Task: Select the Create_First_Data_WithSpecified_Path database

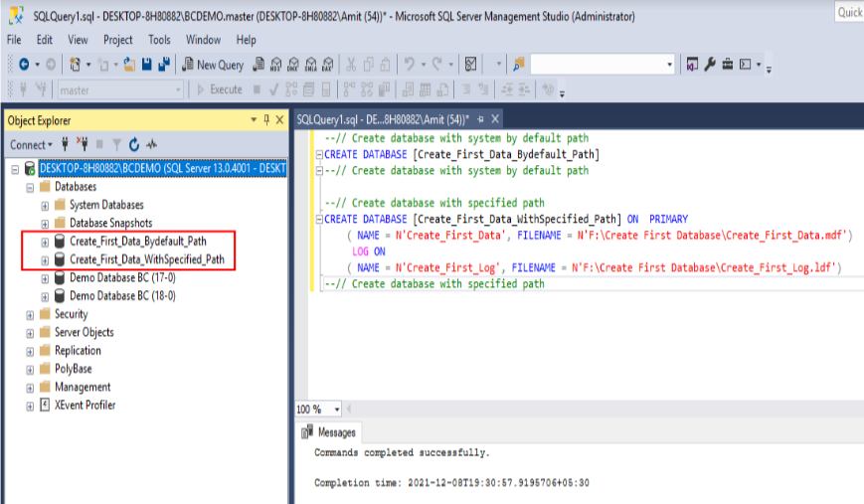Action: [x=146, y=258]
